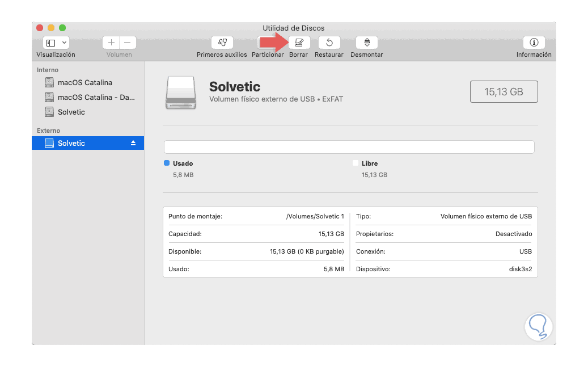Select the internal Solvetic volume
Image resolution: width=588 pixels, height=387 pixels.
tap(88, 112)
